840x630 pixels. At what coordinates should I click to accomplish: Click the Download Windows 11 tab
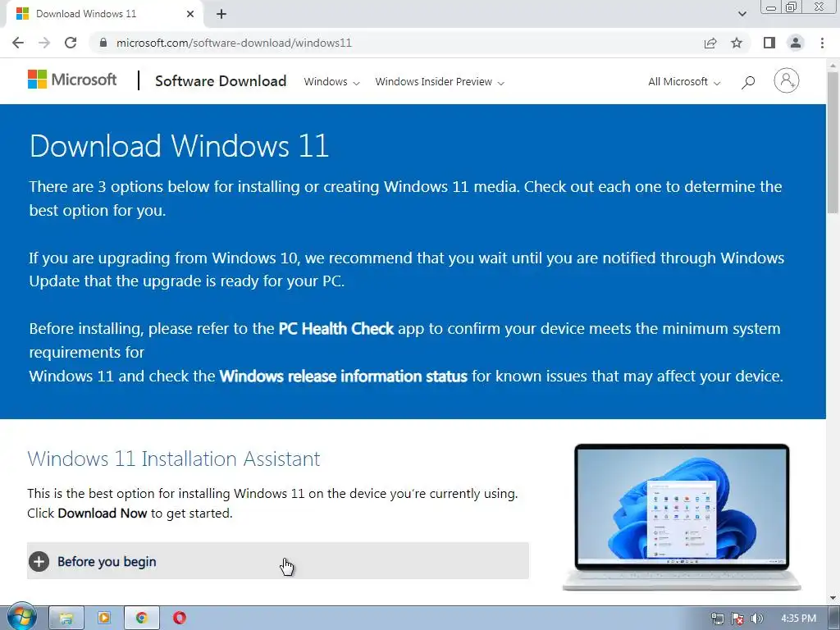(104, 14)
